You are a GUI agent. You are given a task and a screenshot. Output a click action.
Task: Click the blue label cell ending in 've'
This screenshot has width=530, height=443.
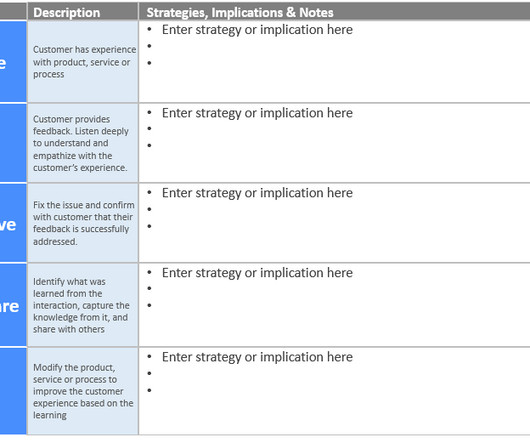[13, 223]
